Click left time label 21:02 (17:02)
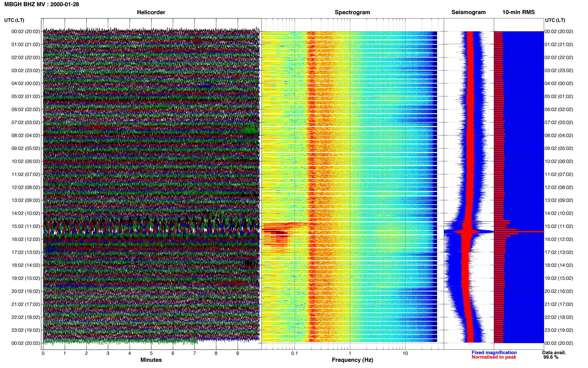This screenshot has height=368, width=588. (26, 304)
